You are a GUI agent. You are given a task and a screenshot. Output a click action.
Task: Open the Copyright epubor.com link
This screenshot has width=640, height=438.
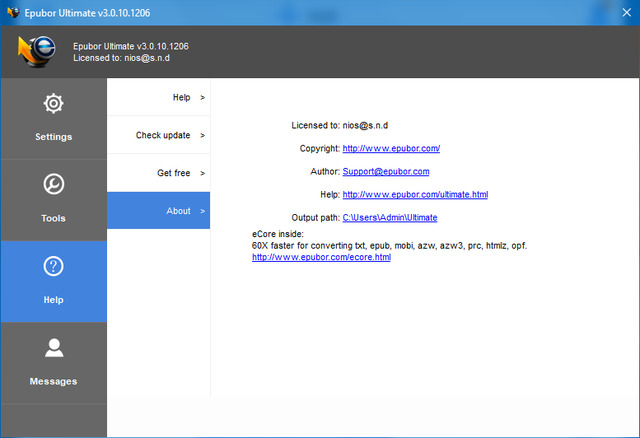pos(391,148)
